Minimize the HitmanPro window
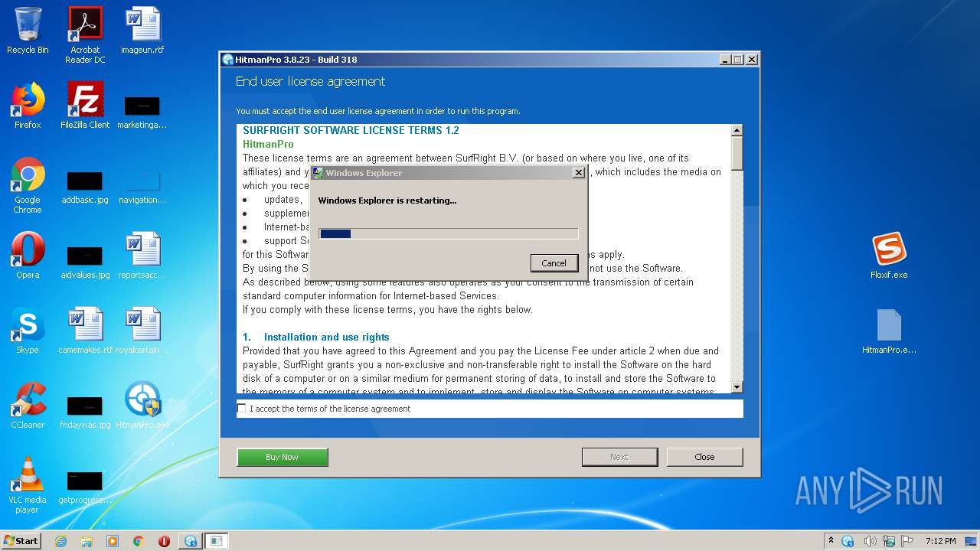 (725, 60)
